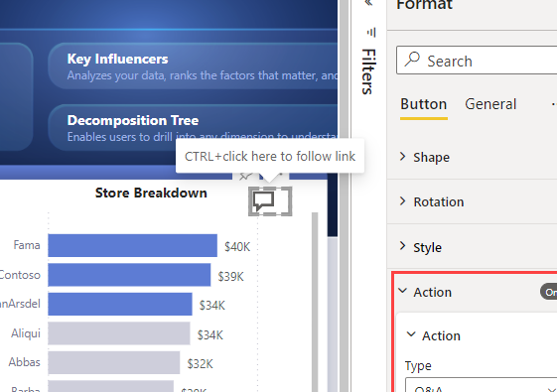The image size is (557, 392).
Task: Click the $32K data label
Action: [200, 363]
